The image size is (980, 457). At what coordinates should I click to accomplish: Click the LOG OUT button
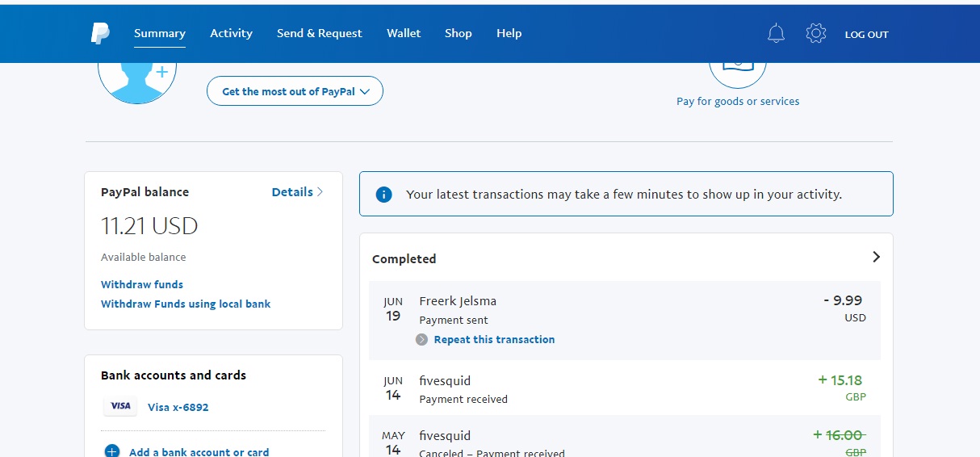(x=866, y=35)
